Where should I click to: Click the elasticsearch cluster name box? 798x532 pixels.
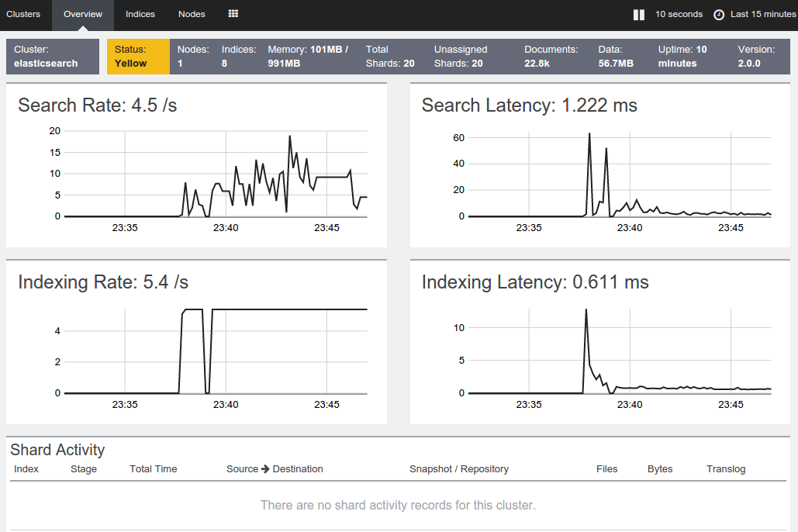click(53, 57)
